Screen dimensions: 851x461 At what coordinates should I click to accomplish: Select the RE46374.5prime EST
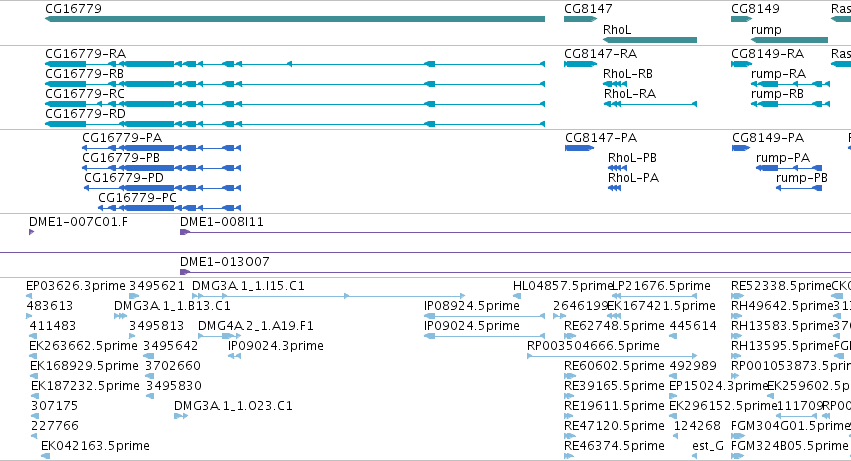pos(569,456)
